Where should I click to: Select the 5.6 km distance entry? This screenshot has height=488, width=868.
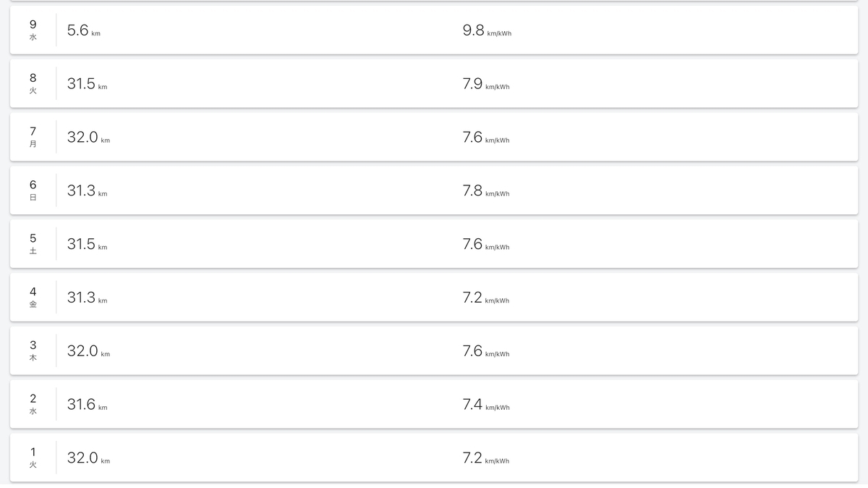[x=84, y=30]
